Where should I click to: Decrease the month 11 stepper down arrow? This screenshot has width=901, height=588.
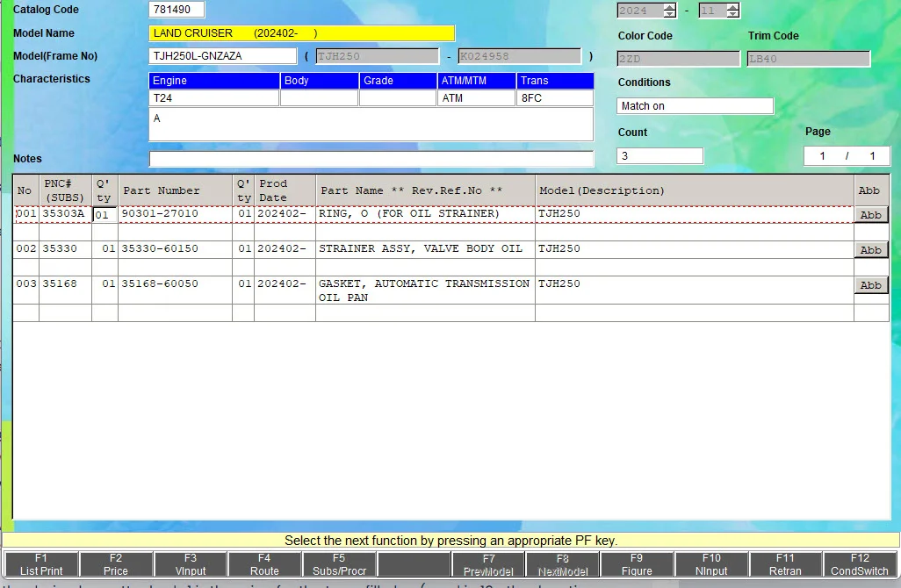click(732, 14)
